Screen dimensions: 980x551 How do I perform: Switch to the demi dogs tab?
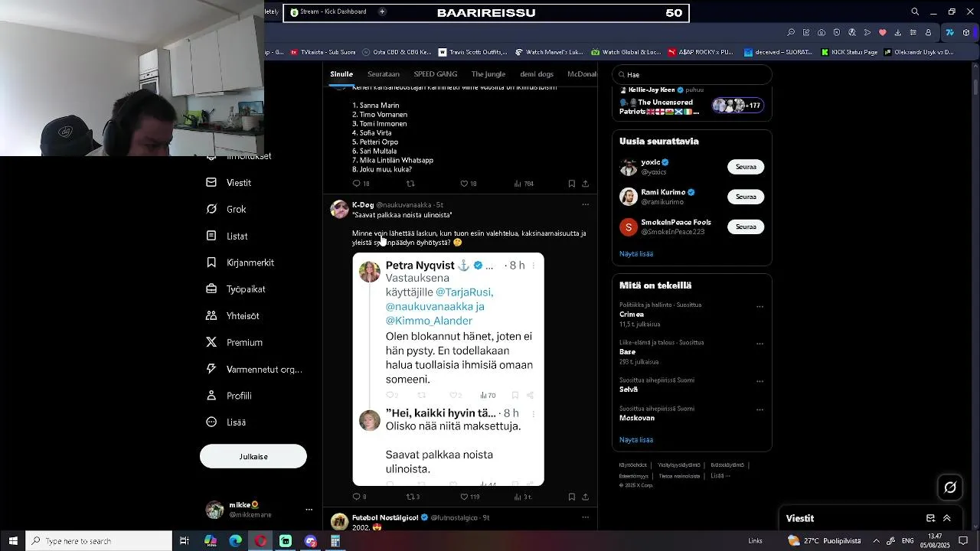(x=537, y=74)
